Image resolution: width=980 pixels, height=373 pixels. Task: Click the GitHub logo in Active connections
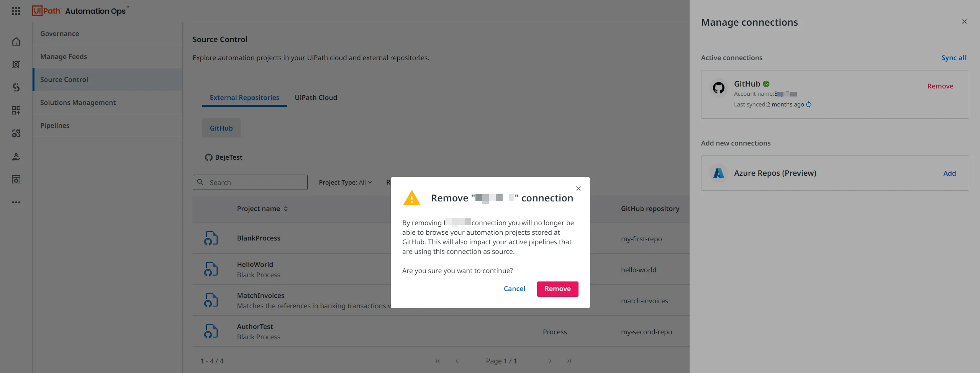718,88
